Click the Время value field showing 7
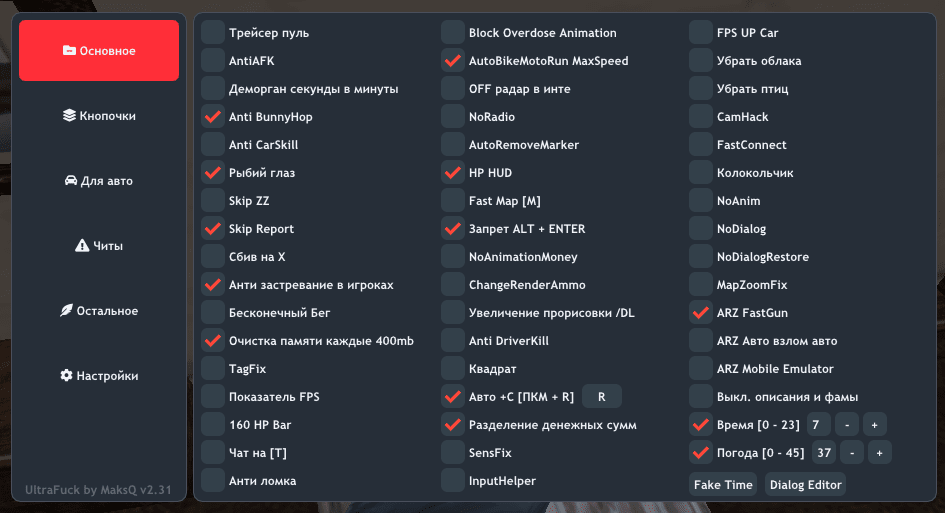The image size is (945, 513). (816, 425)
